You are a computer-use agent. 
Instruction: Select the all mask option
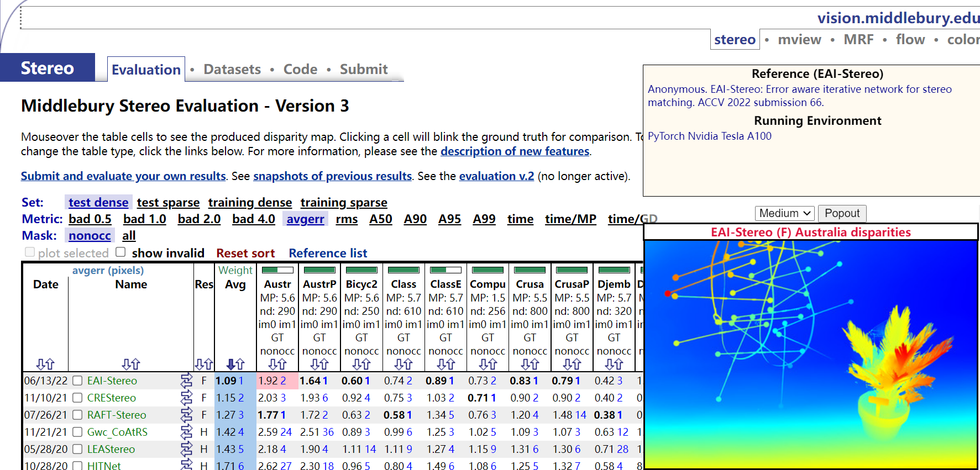(x=129, y=236)
